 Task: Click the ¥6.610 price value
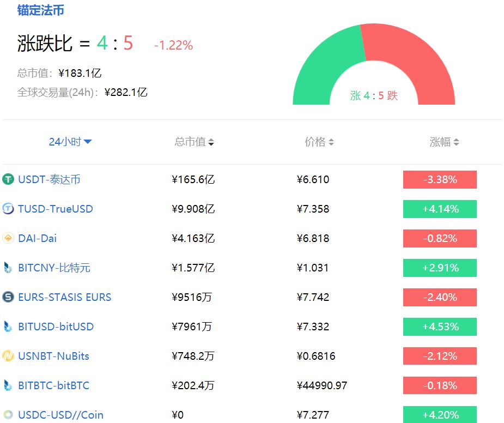click(x=313, y=179)
